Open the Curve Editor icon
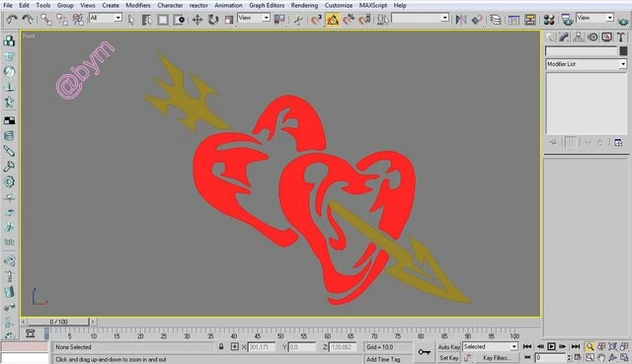 (x=513, y=20)
